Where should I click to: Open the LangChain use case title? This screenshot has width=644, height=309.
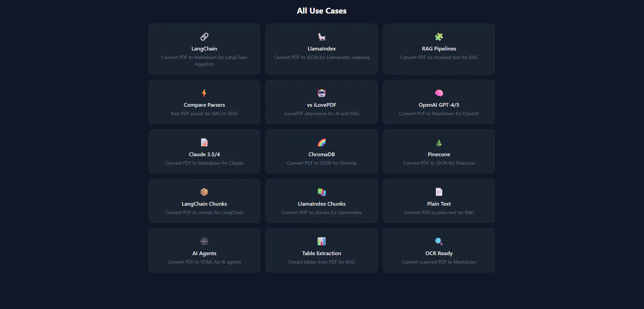[x=204, y=49]
